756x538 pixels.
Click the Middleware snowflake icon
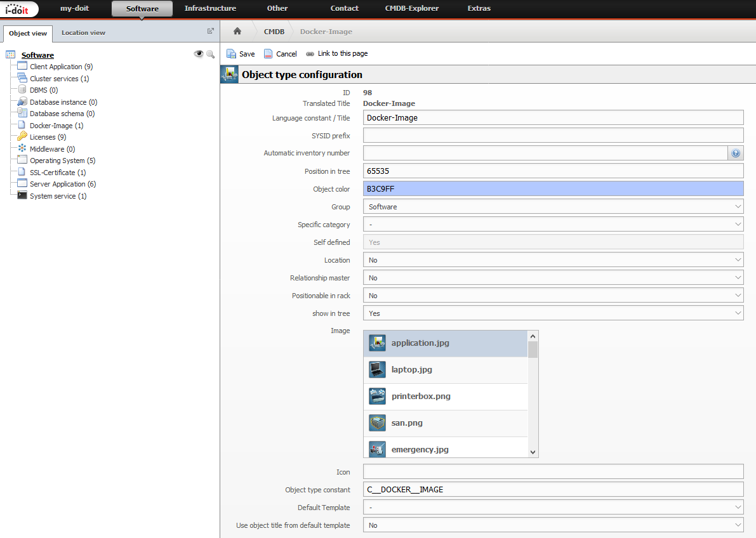click(x=22, y=148)
